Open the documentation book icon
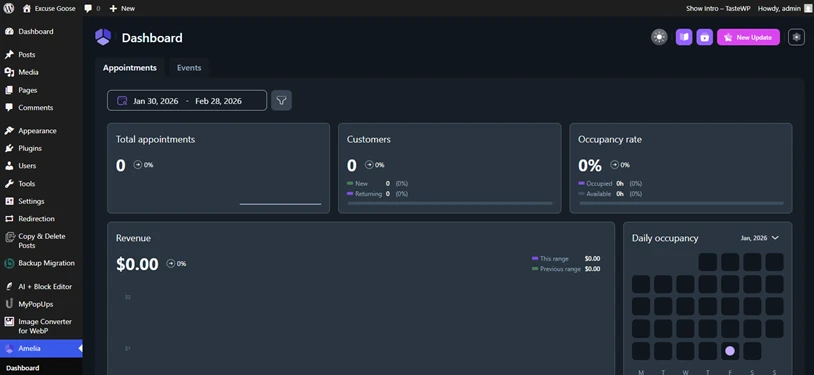Image resolution: width=814 pixels, height=375 pixels. (684, 37)
